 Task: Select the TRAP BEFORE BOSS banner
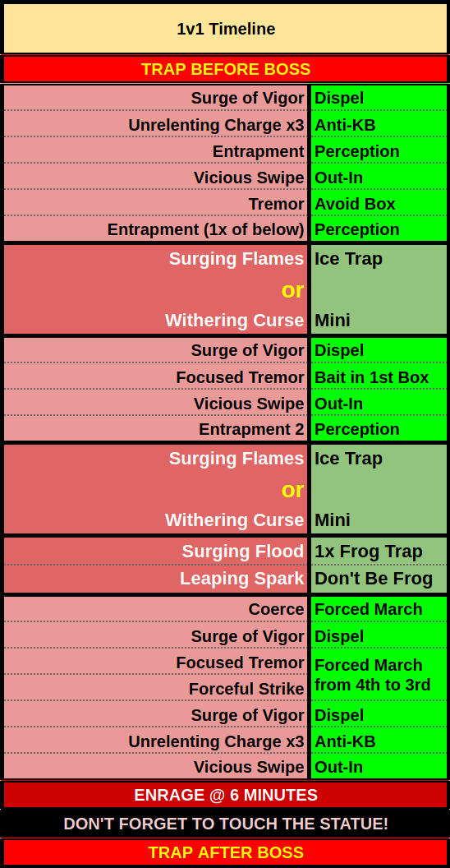pos(226,69)
